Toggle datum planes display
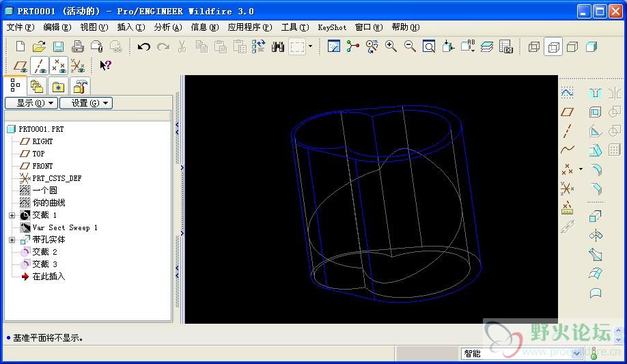Screen dimensions: 627x364 coord(20,65)
